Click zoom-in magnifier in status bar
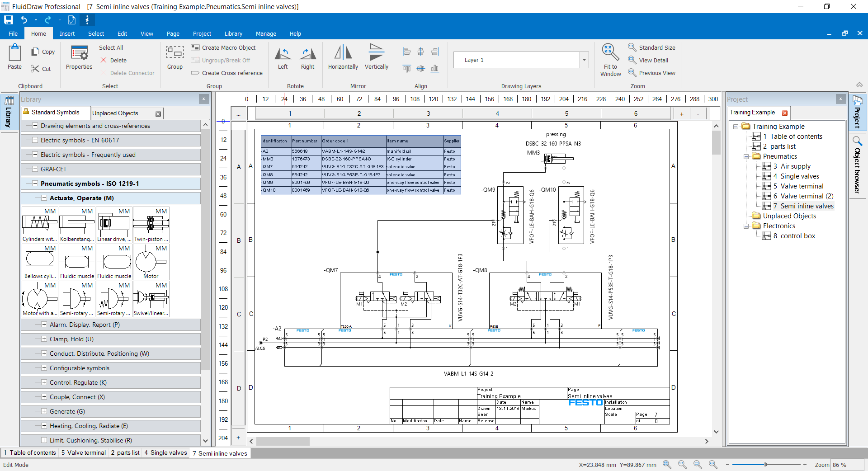Screen dimensions: 868x471 pos(667,464)
